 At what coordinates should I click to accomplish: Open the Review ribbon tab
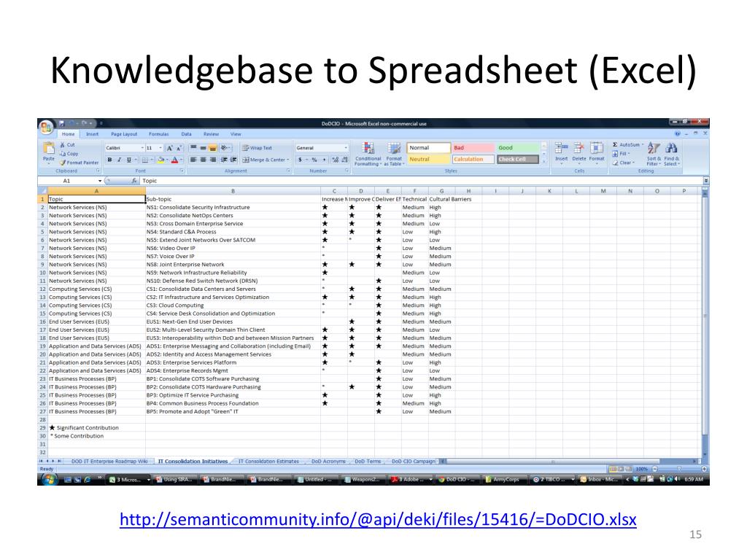[211, 134]
